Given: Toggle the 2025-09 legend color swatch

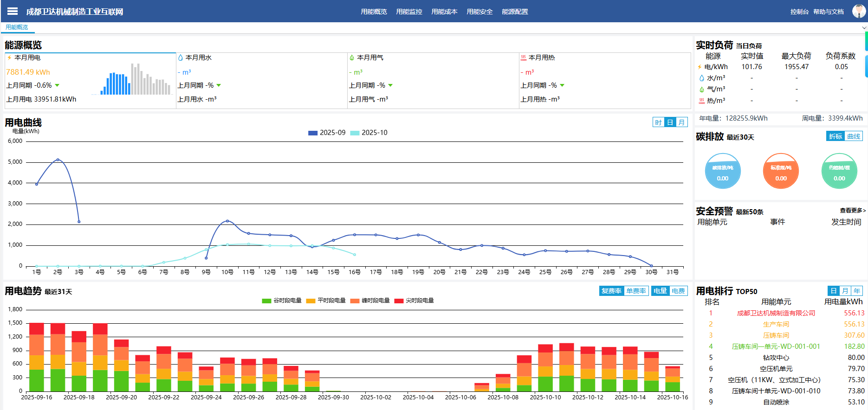Looking at the screenshot, I should pos(313,133).
